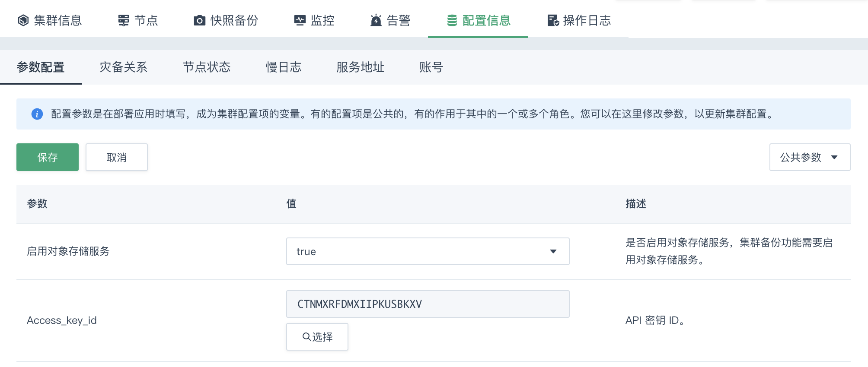Click the magnifier icon in 选择 button

(306, 337)
